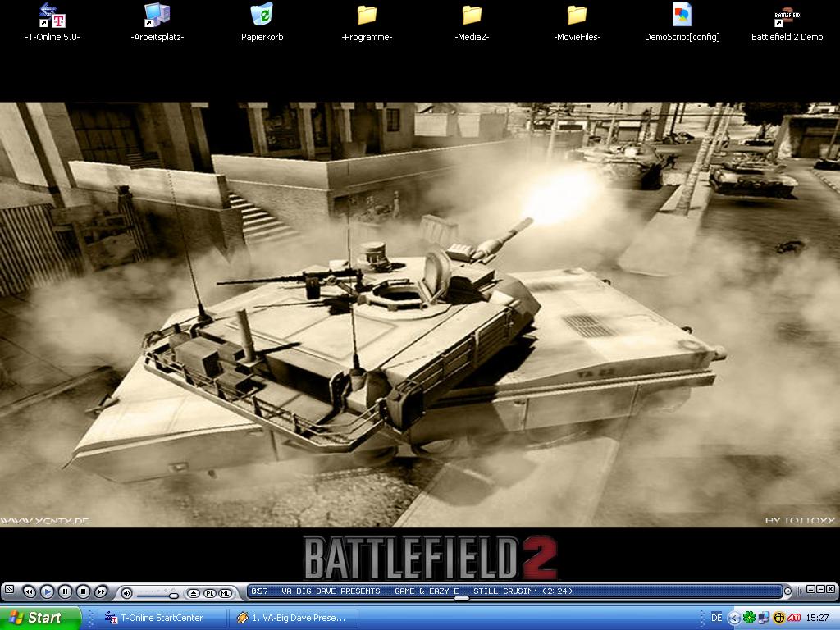840x630 pixels.
Task: Select the -Programme- folder icon
Action: point(367,23)
